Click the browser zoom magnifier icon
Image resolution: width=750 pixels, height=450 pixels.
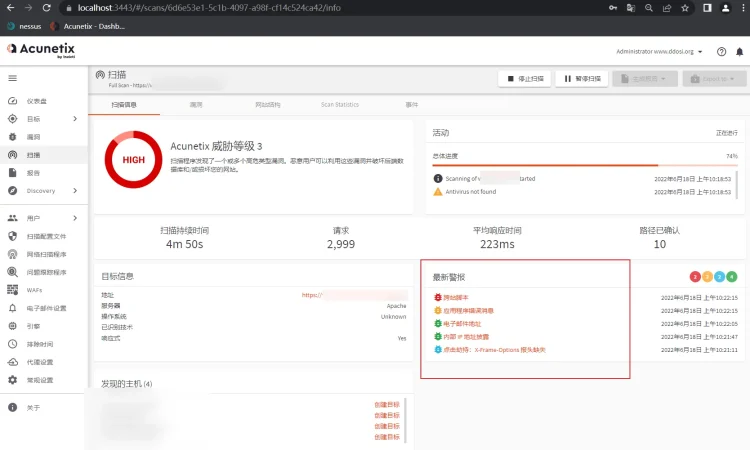(649, 8)
